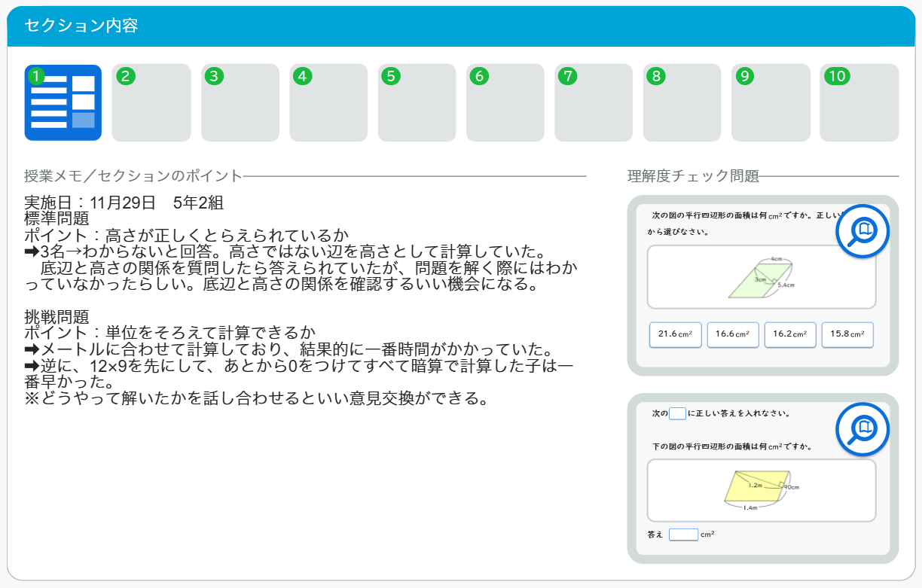The image size is (922, 588).
Task: Click the answer input box beside 答え
Action: click(683, 535)
